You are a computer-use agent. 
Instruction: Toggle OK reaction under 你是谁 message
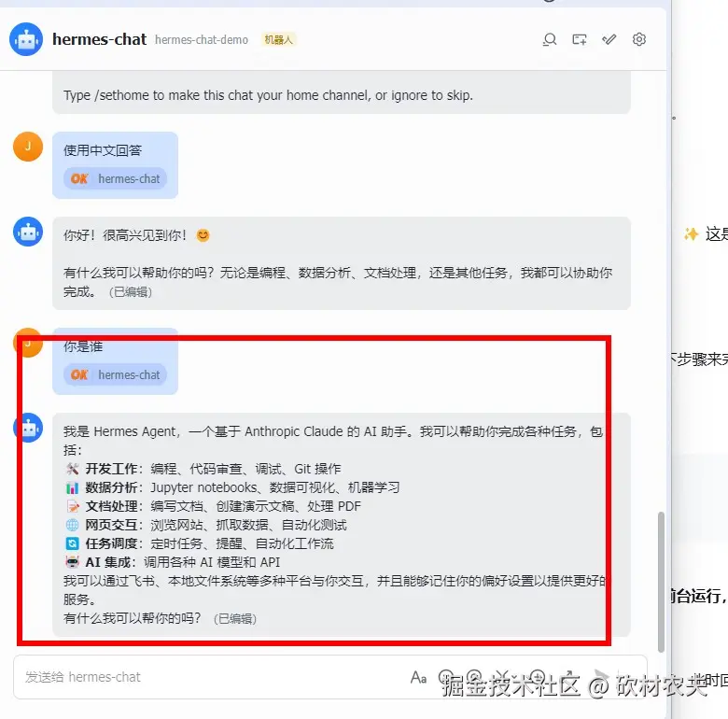tap(115, 374)
